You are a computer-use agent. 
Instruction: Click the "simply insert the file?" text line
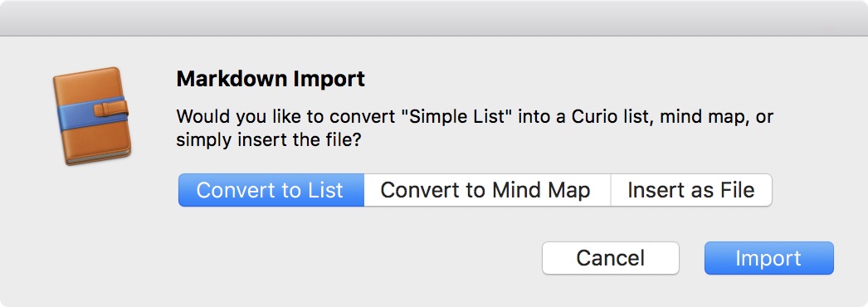pyautogui.click(x=269, y=140)
